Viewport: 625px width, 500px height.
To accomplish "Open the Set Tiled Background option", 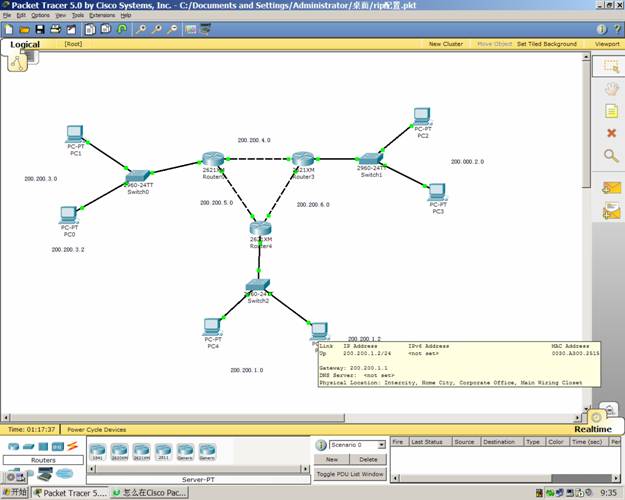I will tap(546, 44).
